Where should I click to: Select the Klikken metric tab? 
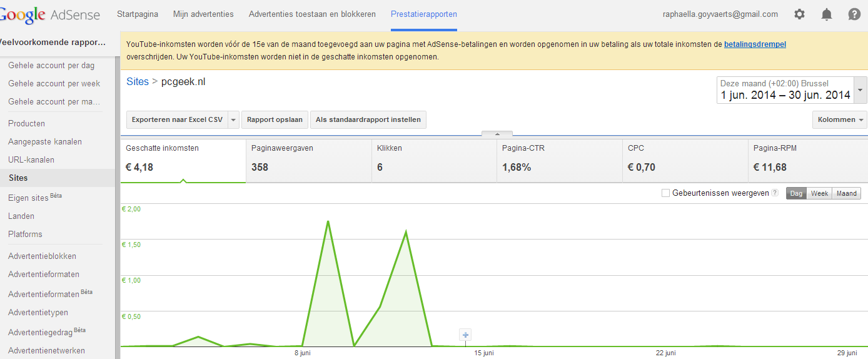coord(435,161)
